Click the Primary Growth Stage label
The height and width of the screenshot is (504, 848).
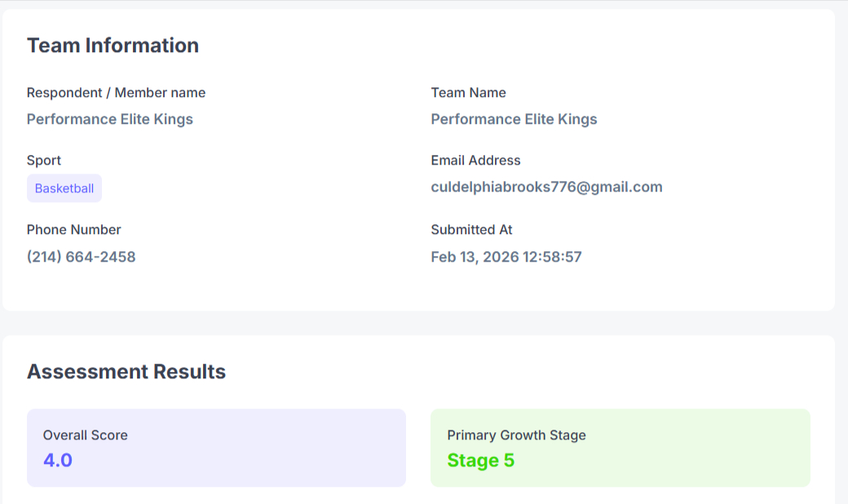[516, 435]
